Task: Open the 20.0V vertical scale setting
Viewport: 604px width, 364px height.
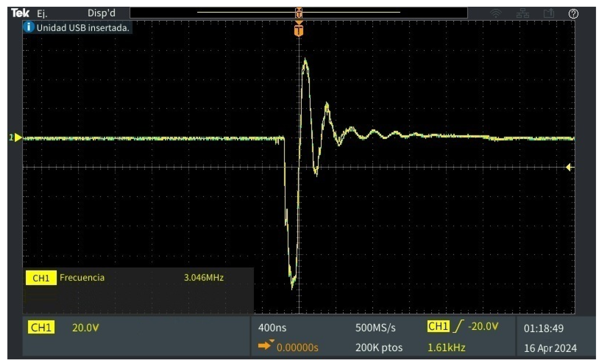Action: click(85, 328)
